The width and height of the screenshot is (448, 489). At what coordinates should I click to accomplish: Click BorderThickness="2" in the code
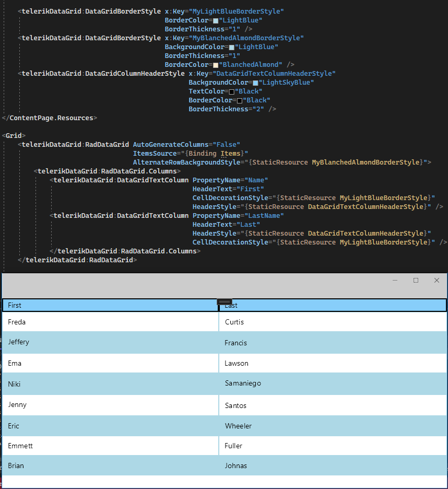coord(226,109)
